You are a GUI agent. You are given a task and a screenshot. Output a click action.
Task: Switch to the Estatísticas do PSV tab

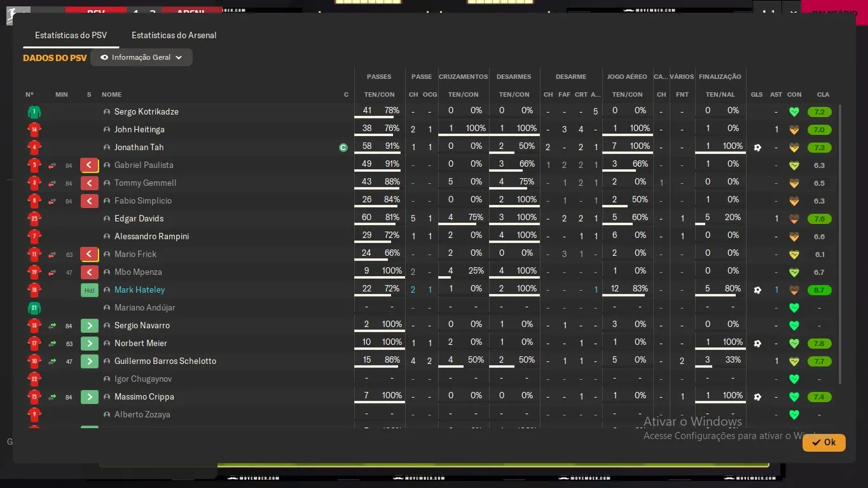71,35
